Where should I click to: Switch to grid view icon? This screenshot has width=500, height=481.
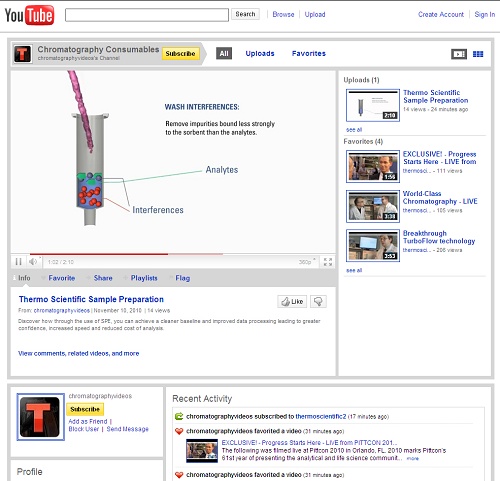pos(478,54)
